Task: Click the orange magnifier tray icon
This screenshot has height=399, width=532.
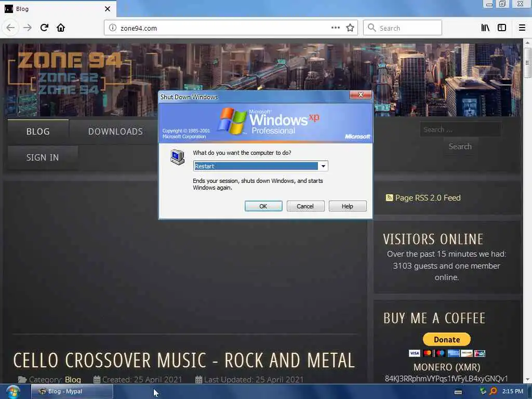Action: [494, 391]
